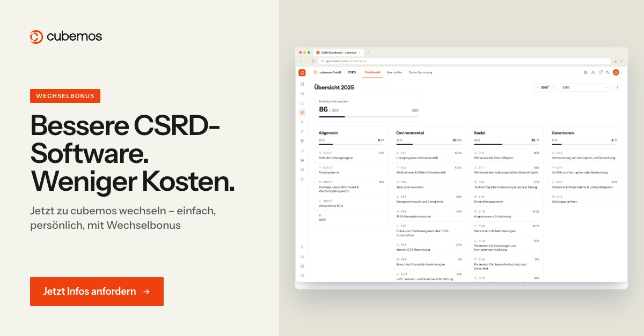This screenshot has height=336, width=644.
Task: Open Verhinderung von Korruption und Bestechung
Action: pyautogui.click(x=584, y=155)
